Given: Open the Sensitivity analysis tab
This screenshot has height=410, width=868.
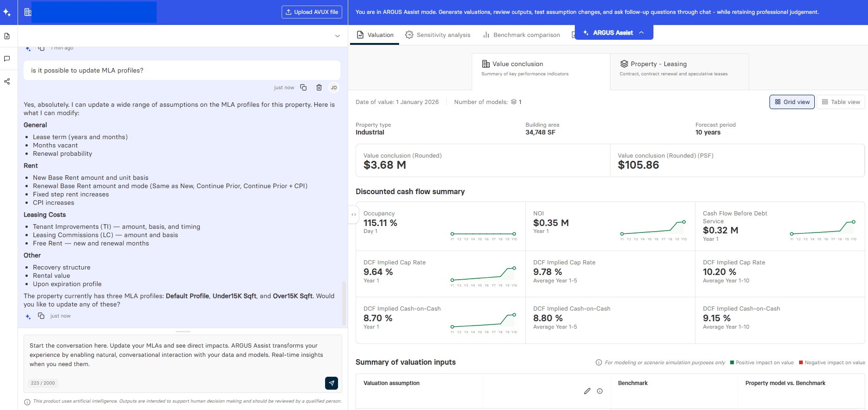Looking at the screenshot, I should click(437, 35).
